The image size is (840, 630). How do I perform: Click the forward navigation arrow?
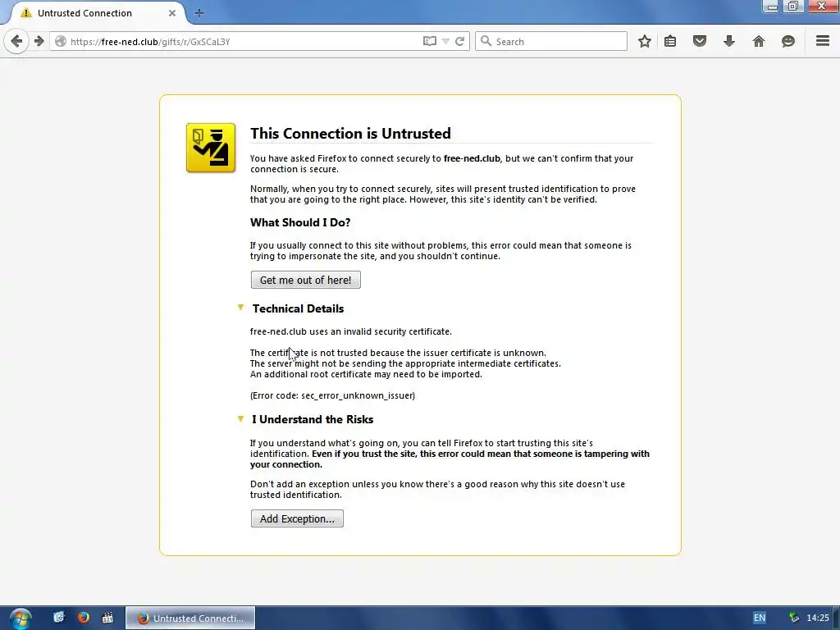click(x=39, y=41)
